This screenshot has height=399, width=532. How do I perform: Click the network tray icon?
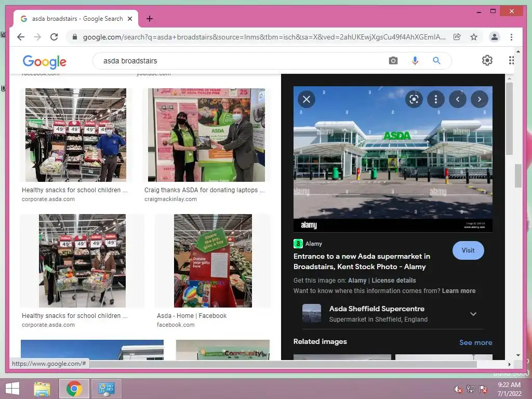click(x=471, y=389)
